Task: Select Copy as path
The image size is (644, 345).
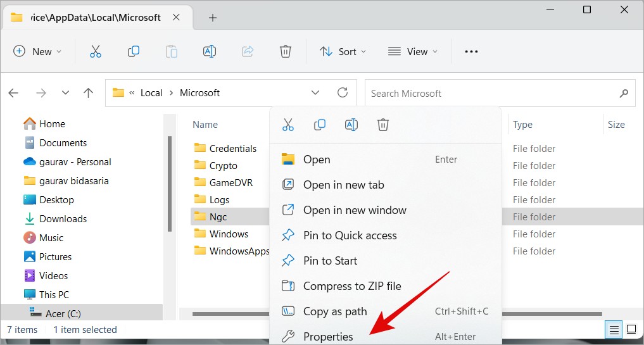Action: pyautogui.click(x=386, y=311)
